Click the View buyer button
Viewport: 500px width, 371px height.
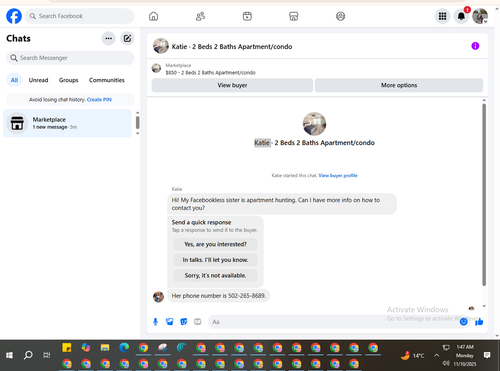(x=232, y=85)
